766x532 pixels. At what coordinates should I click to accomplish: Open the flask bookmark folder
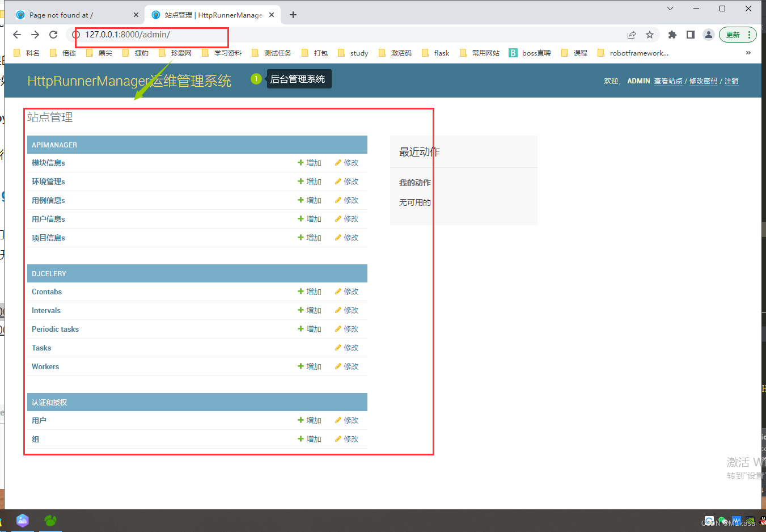435,53
